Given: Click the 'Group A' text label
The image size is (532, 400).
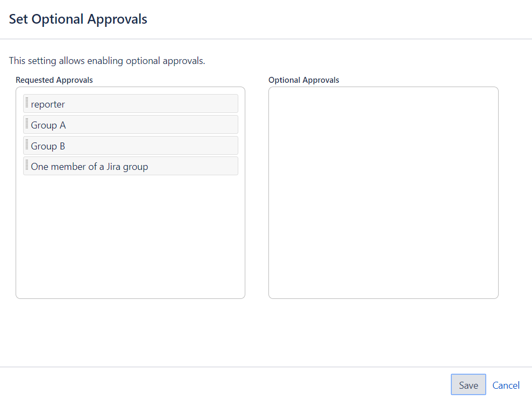Looking at the screenshot, I should tap(48, 125).
